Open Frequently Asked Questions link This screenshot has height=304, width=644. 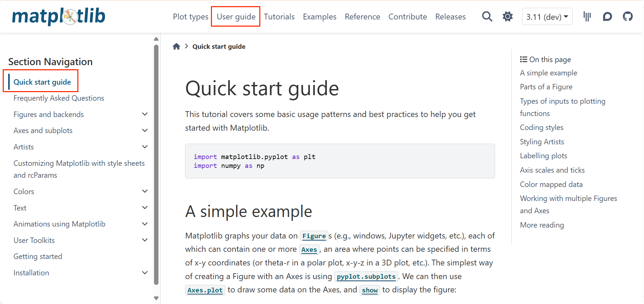point(59,98)
